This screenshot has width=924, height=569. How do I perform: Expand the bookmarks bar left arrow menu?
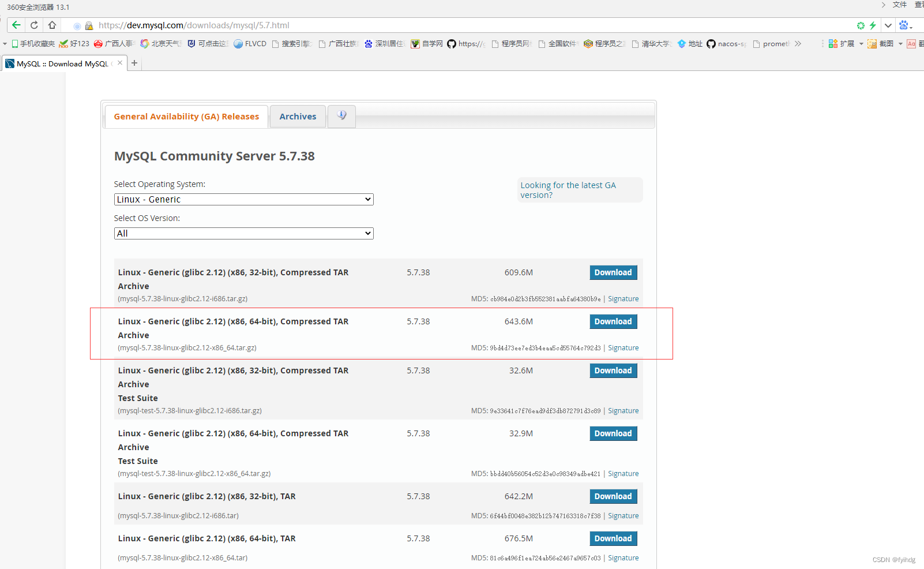point(5,44)
